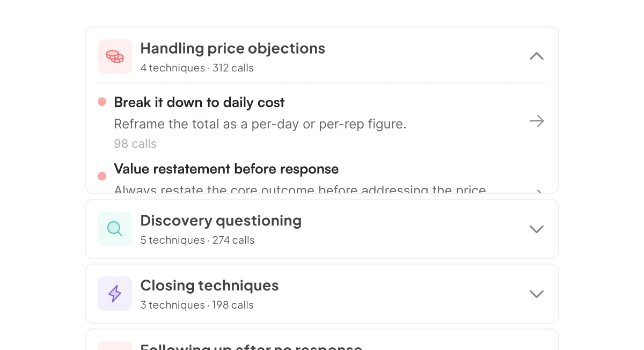Select the Discovery questioning heading

(x=221, y=221)
